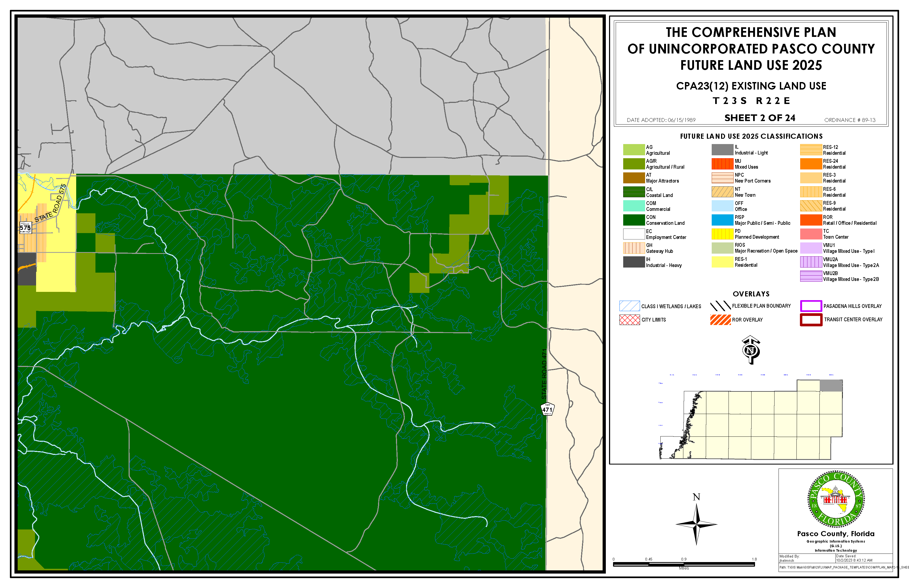Click the State Road 575 shield marker

(x=25, y=227)
